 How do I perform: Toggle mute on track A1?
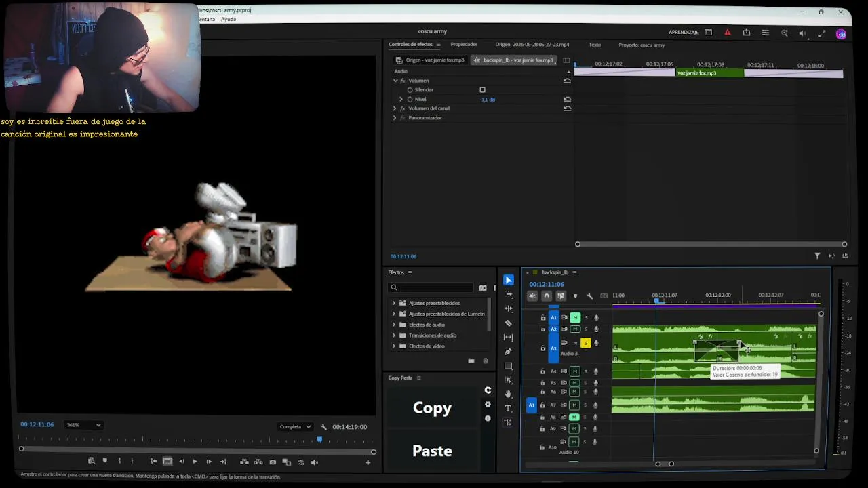pyautogui.click(x=575, y=317)
